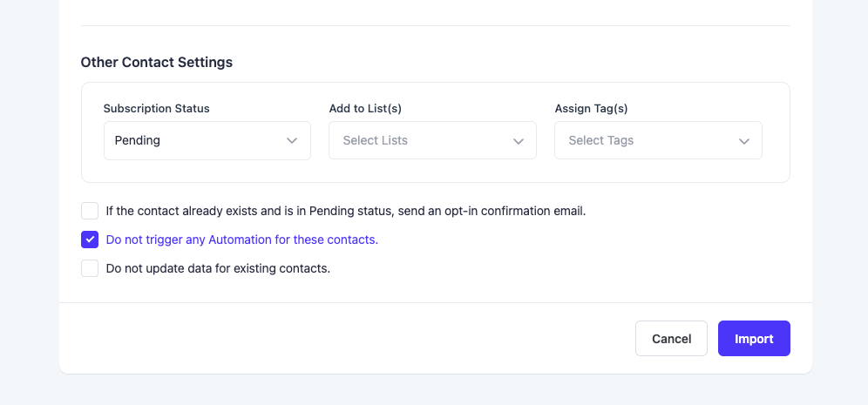Click the Add to List(s) field label
Image resolution: width=868 pixels, height=405 pixels.
coord(365,109)
